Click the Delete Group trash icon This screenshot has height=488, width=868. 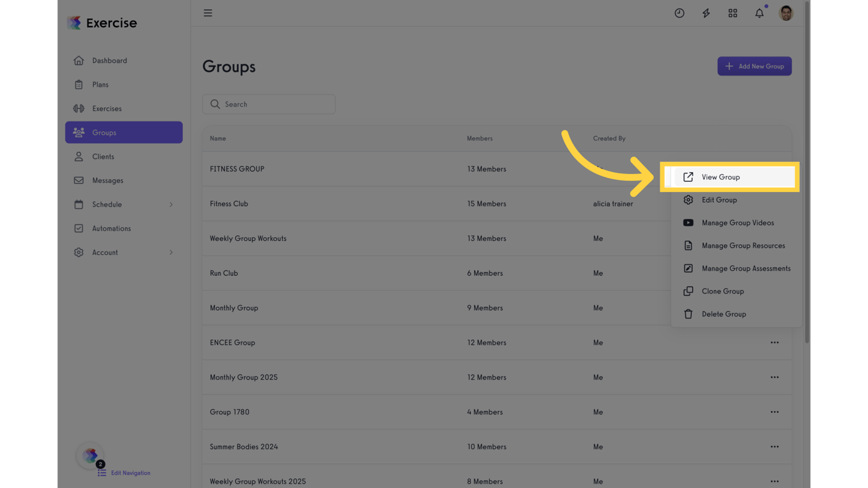click(688, 314)
